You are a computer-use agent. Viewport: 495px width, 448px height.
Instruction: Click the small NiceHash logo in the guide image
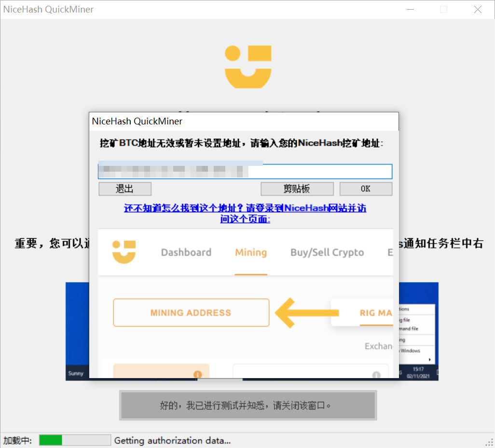point(124,252)
